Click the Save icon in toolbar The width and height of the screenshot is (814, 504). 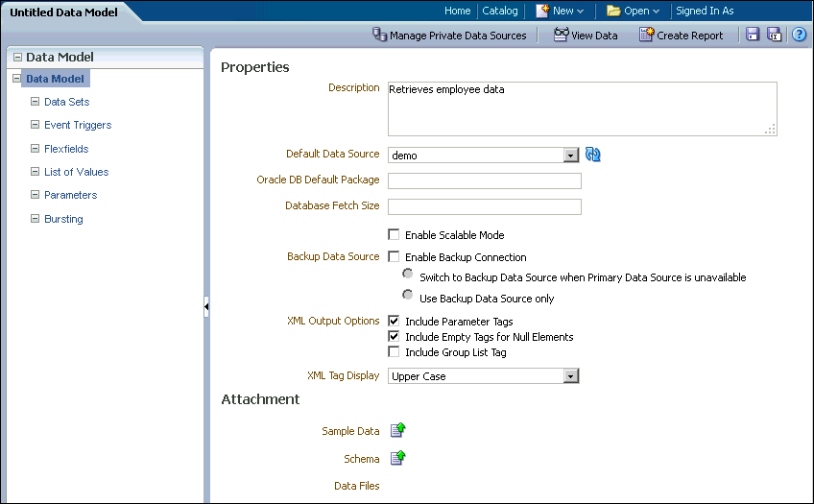tap(753, 35)
